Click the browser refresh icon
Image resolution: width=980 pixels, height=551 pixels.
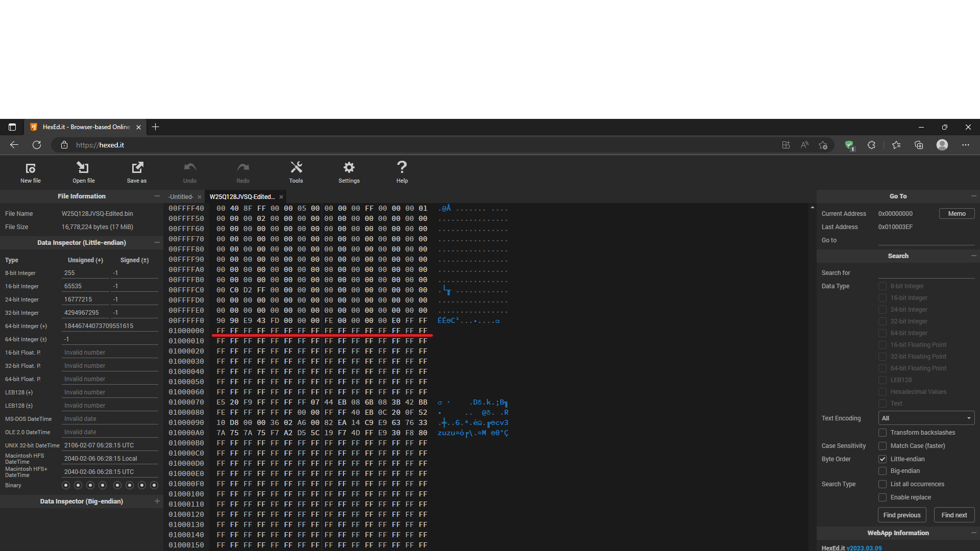[37, 145]
